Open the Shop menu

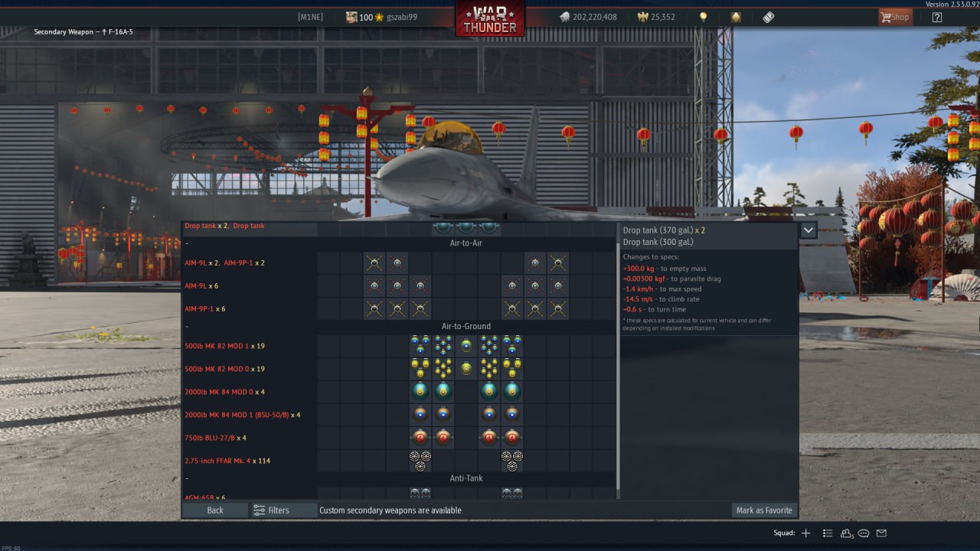pos(895,17)
